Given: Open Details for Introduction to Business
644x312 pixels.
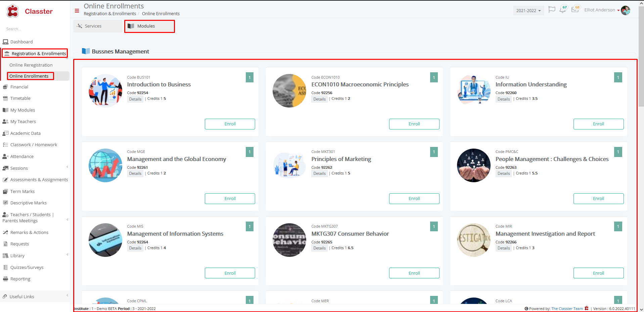Looking at the screenshot, I should (135, 99).
